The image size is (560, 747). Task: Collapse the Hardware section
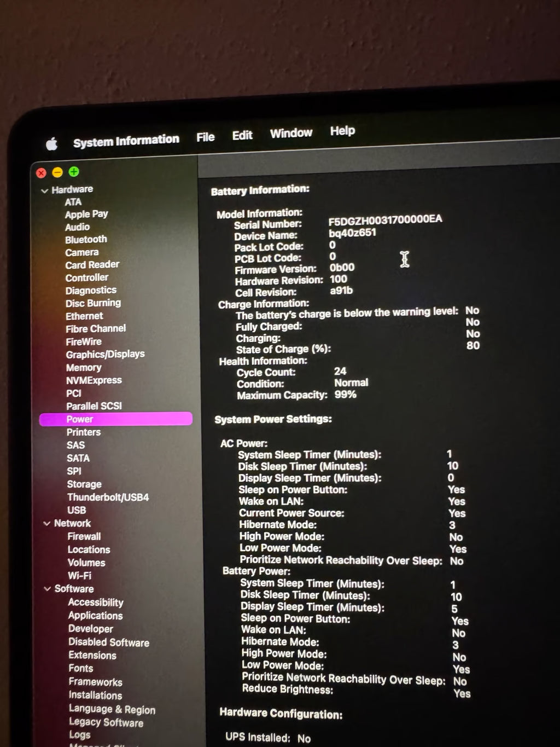(x=45, y=189)
